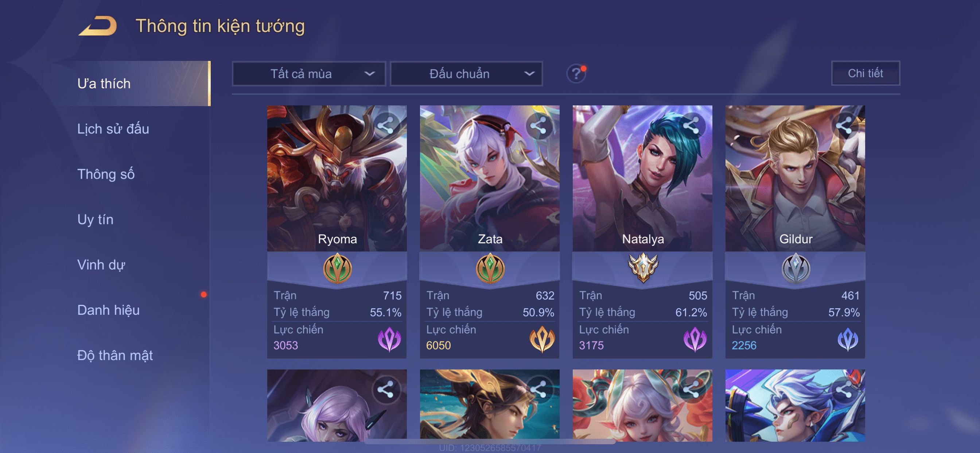Click the horizontal scrollbar at the bottom
This screenshot has width=980, height=453.
point(490,442)
